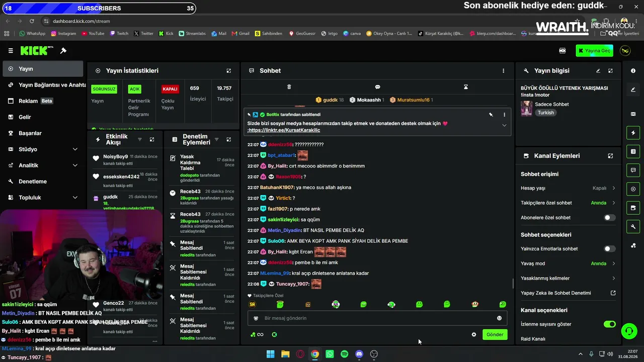Click the speech bubble icon in chat toolbar

[x=377, y=87]
